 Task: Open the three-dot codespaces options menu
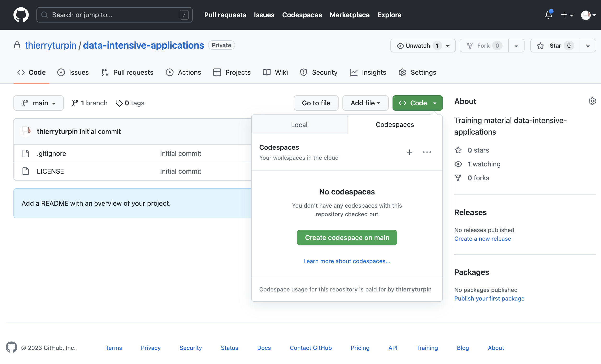pyautogui.click(x=427, y=152)
